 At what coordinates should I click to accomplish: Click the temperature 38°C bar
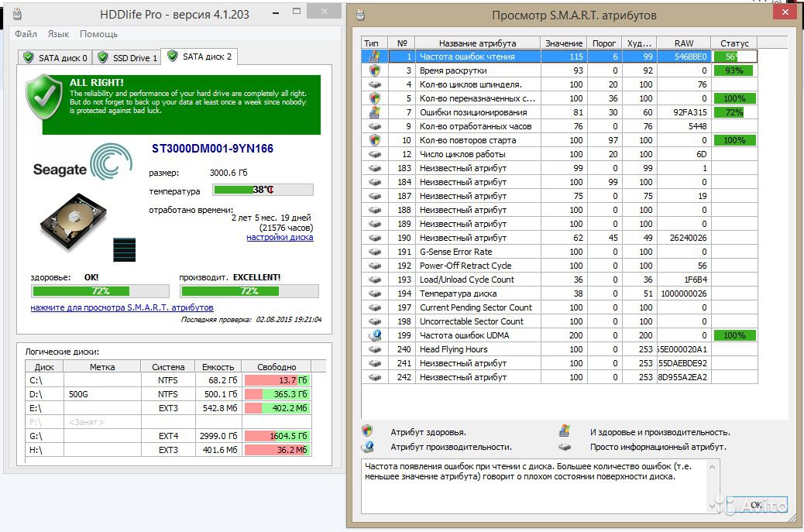[263, 190]
